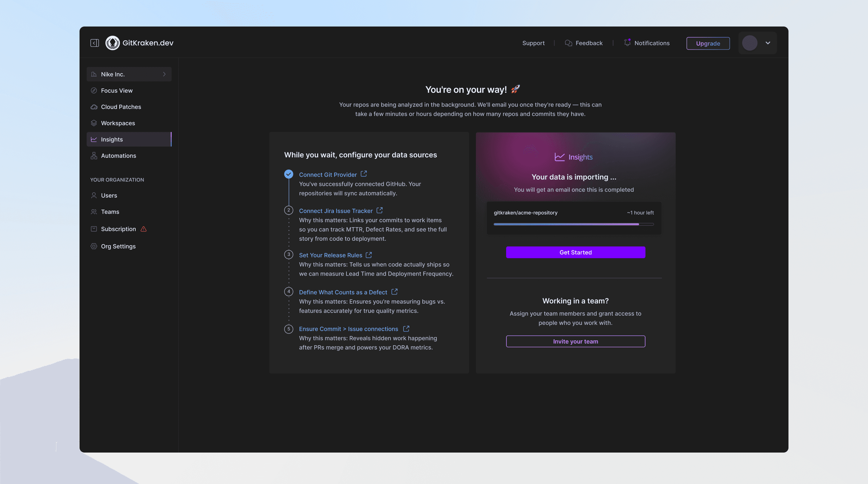Expand the Nike Inc. organization selector
Viewport: 868px width, 484px height.
(129, 74)
